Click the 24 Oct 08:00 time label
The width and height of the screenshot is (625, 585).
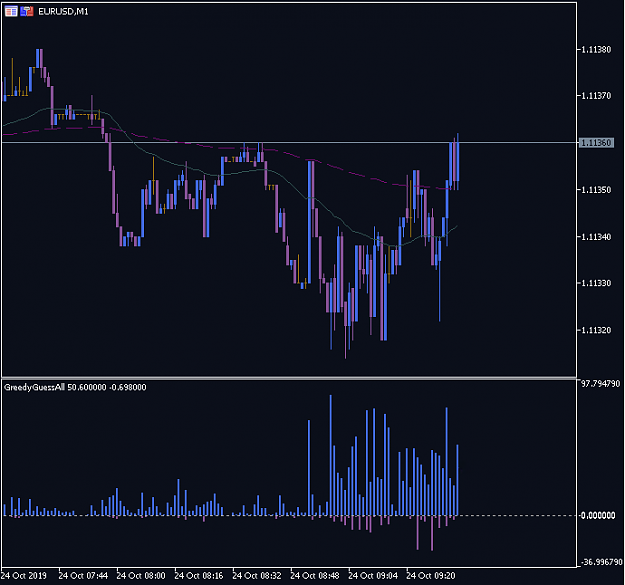[x=141, y=576]
